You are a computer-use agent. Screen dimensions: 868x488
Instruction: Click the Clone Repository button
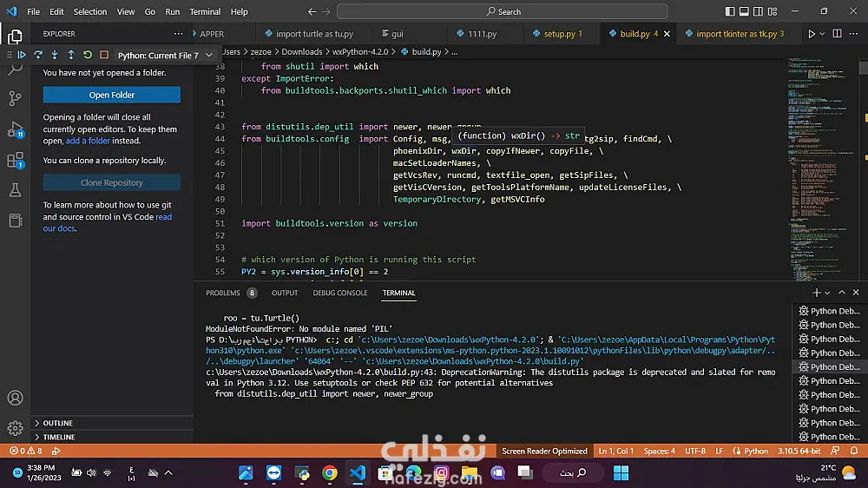[x=112, y=182]
